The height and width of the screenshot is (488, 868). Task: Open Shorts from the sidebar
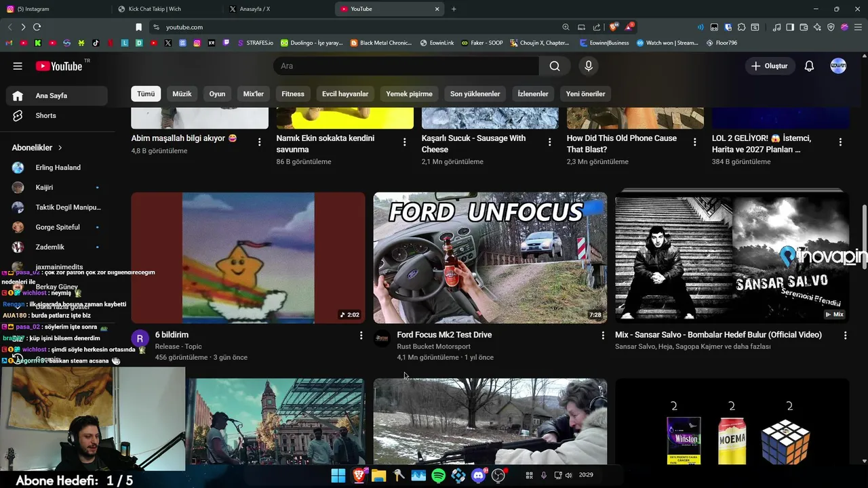point(57,115)
